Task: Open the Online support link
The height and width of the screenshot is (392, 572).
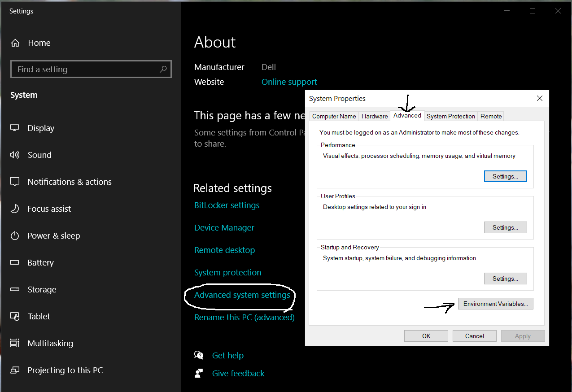Action: [289, 82]
